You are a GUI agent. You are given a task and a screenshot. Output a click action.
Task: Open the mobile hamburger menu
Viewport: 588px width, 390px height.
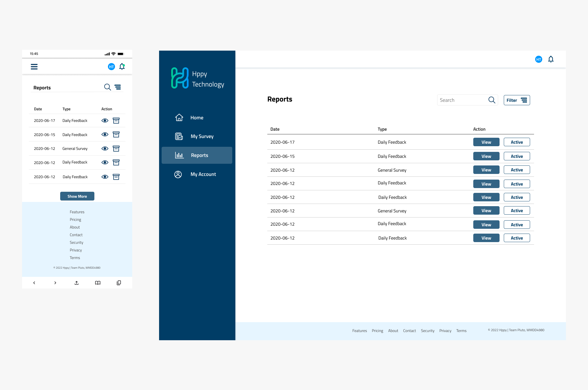point(34,66)
